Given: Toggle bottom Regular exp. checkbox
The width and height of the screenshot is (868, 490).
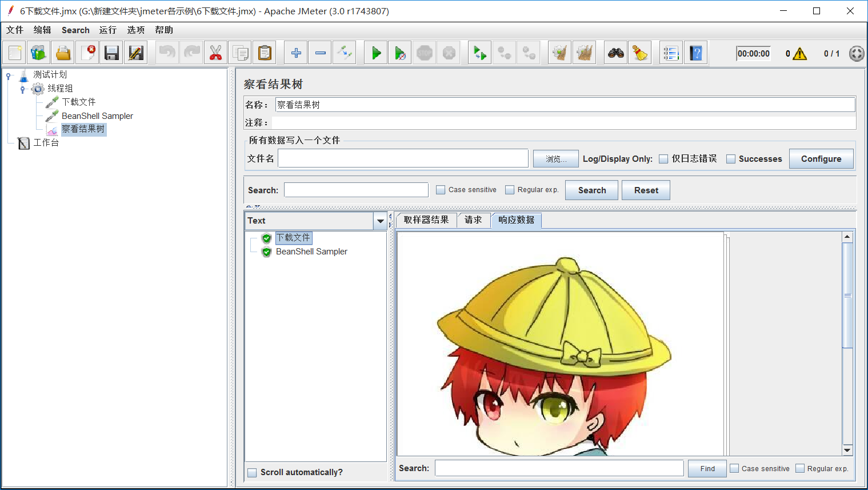Looking at the screenshot, I should point(800,468).
